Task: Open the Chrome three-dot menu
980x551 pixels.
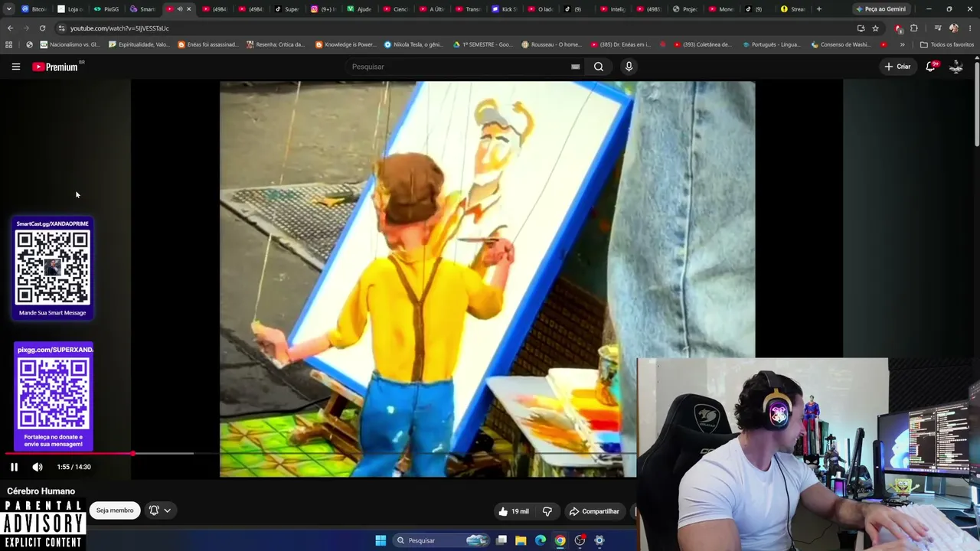Action: point(969,28)
